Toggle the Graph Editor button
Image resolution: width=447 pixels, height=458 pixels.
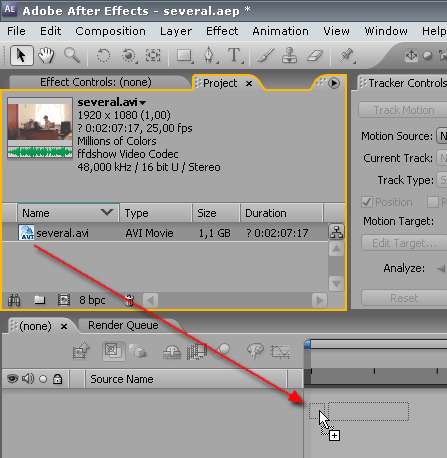coord(280,352)
